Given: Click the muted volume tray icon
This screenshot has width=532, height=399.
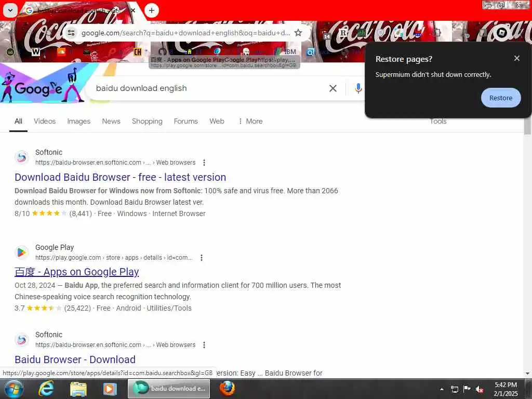Looking at the screenshot, I should [480, 389].
